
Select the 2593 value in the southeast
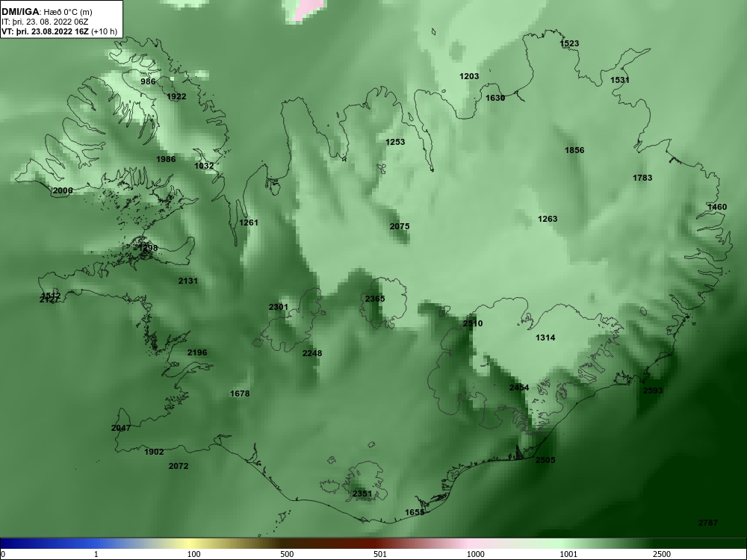[x=653, y=391]
